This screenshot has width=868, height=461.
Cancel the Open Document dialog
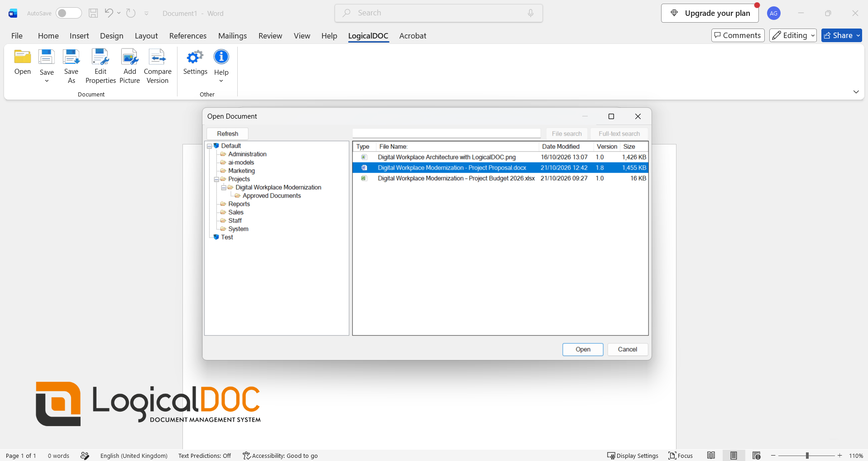tap(627, 350)
